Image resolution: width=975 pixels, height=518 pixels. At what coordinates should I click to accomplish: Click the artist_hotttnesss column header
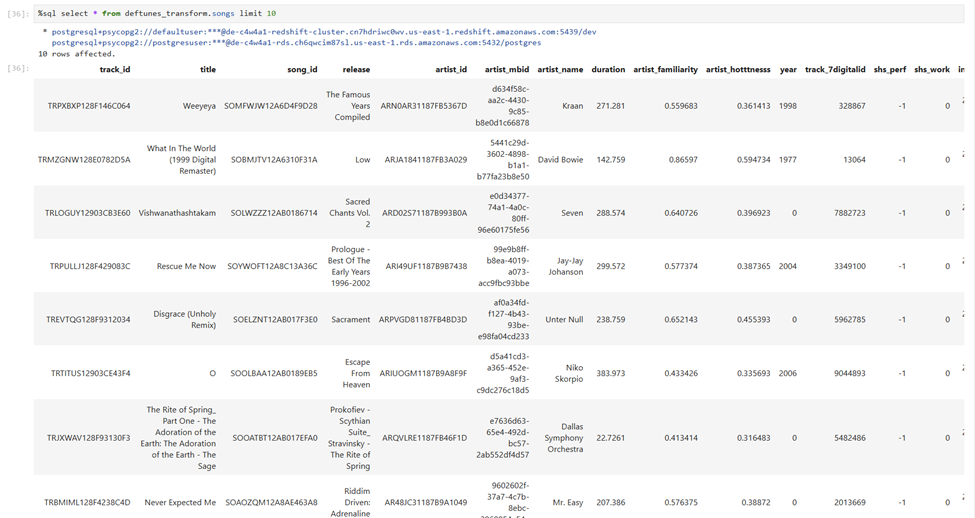738,70
